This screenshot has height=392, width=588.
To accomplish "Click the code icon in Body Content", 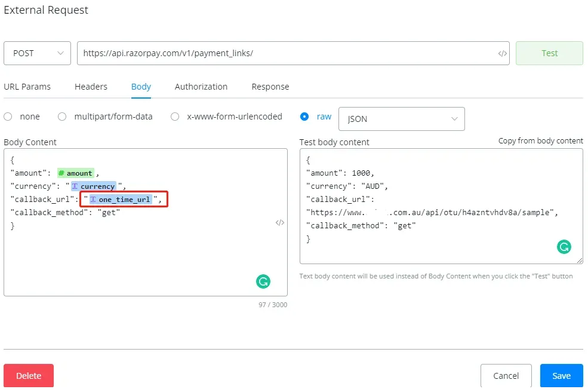I will 280,223.
